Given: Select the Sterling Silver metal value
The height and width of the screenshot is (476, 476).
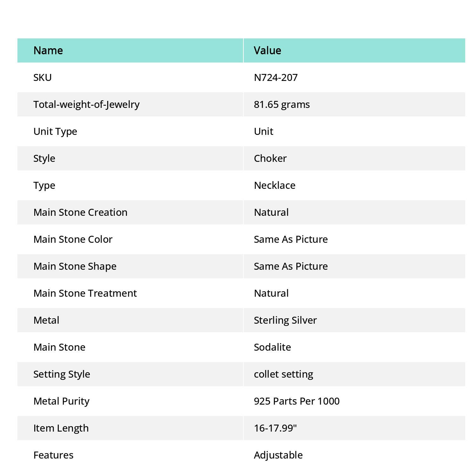Looking at the screenshot, I should click(285, 320).
